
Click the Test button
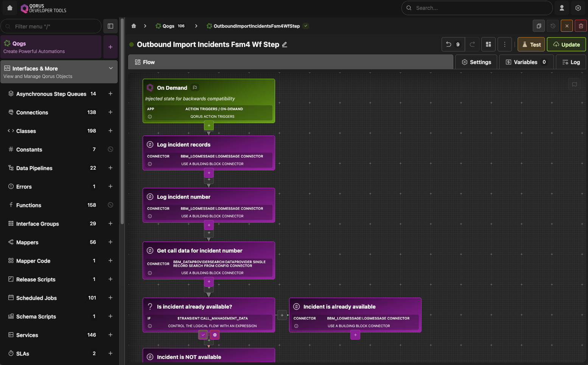[531, 44]
